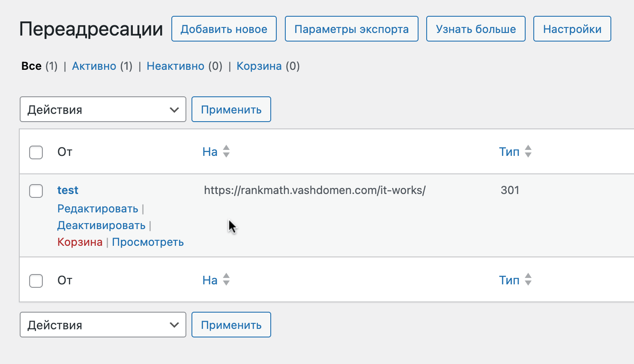
Task: Open Настройки button
Action: point(572,29)
